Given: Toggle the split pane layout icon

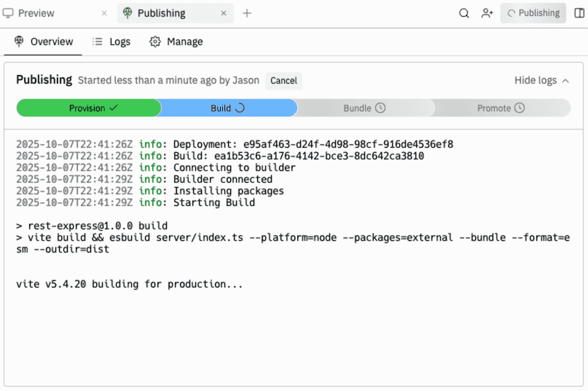Looking at the screenshot, I should click(580, 13).
